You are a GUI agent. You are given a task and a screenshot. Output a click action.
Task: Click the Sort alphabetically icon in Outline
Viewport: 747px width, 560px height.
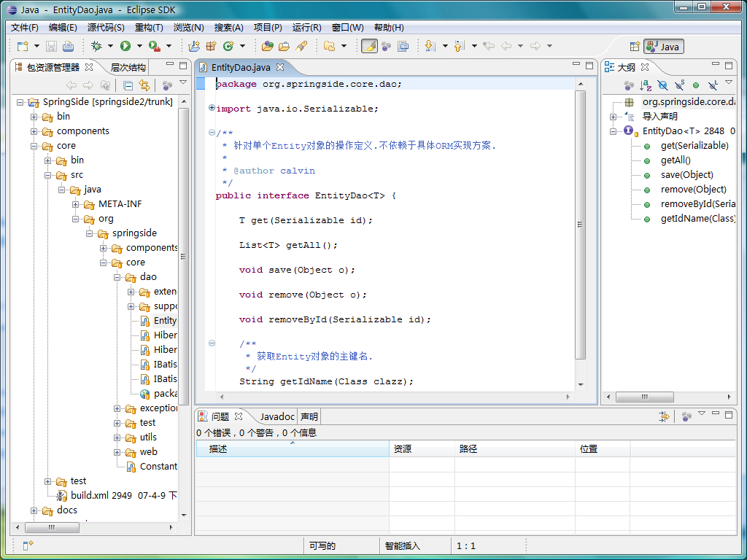[x=646, y=85]
